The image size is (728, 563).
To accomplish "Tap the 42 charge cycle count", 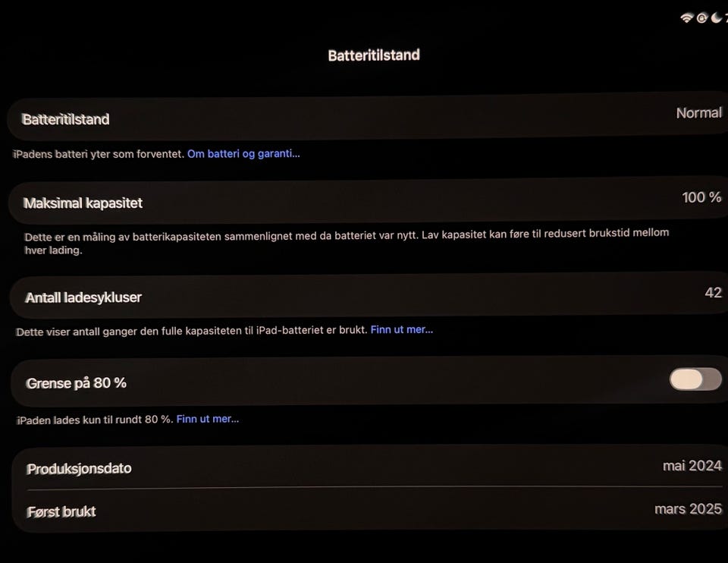I will 713,293.
